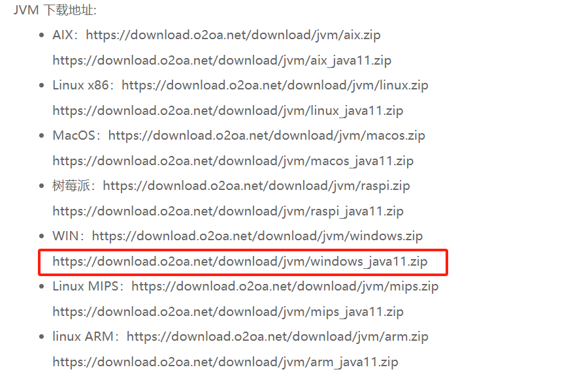This screenshot has height=376, width=588.
Task: Click the Linux MIPS label text
Action: click(86, 287)
